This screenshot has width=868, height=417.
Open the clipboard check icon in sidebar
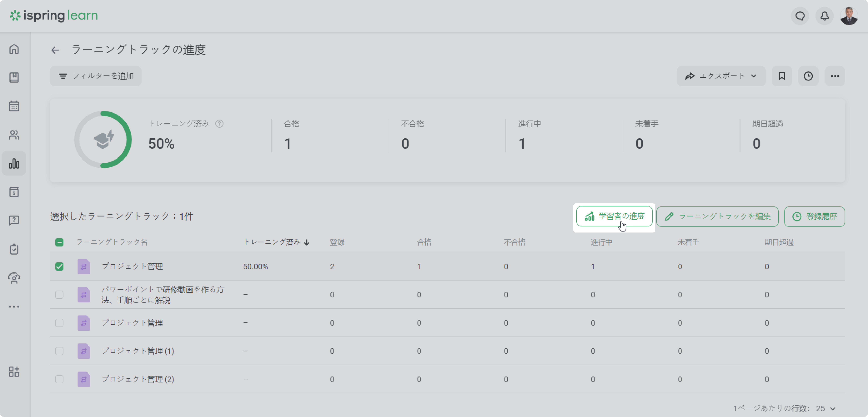pyautogui.click(x=14, y=249)
